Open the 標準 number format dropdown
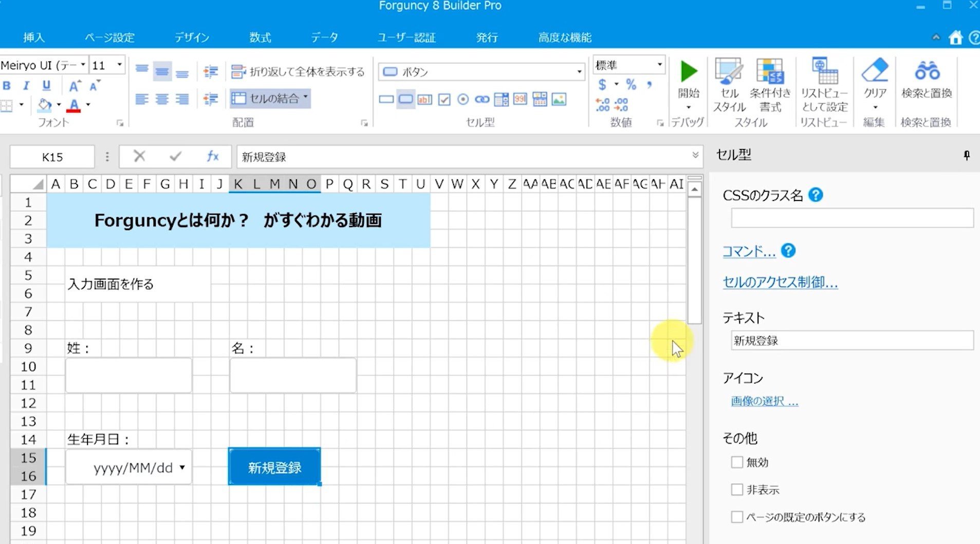The width and height of the screenshot is (980, 544). click(659, 65)
